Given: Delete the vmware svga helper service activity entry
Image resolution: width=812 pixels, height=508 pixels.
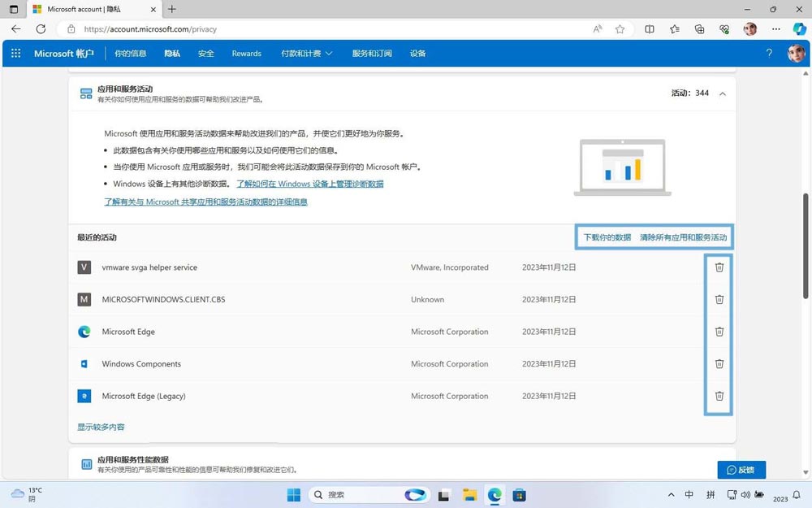Looking at the screenshot, I should [719, 267].
